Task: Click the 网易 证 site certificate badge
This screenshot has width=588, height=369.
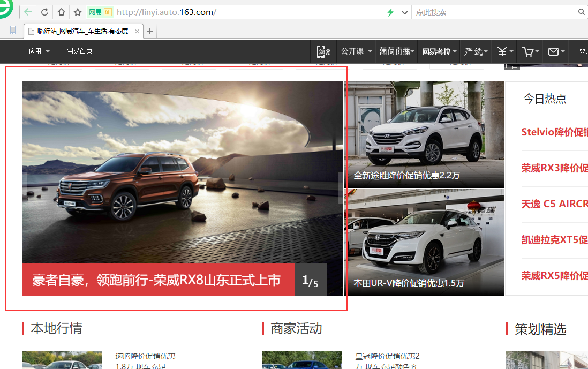Action: [100, 12]
